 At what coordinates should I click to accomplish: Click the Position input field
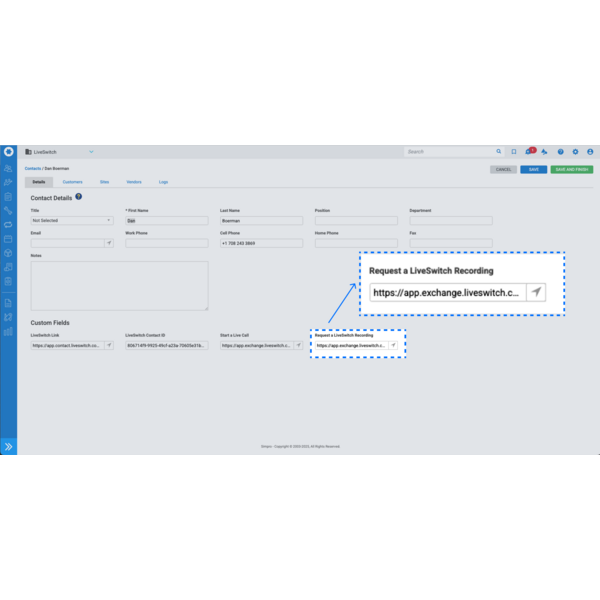click(x=356, y=220)
